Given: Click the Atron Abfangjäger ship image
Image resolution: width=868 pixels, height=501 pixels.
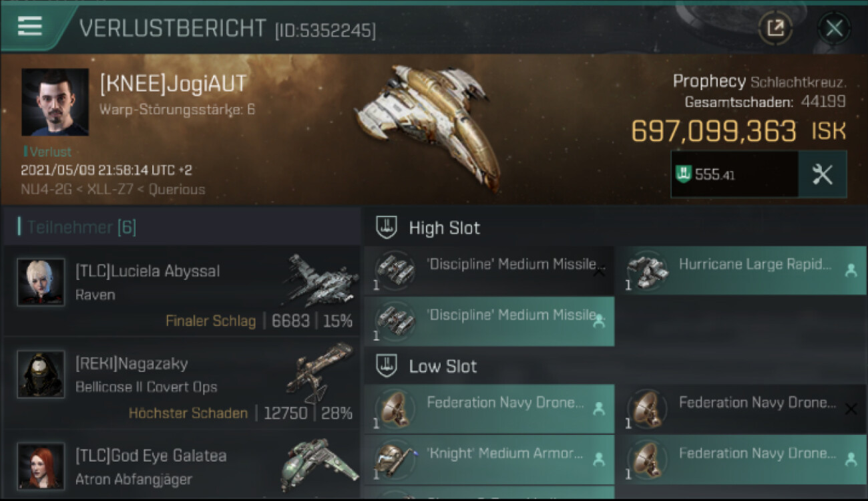Looking at the screenshot, I should click(x=319, y=464).
